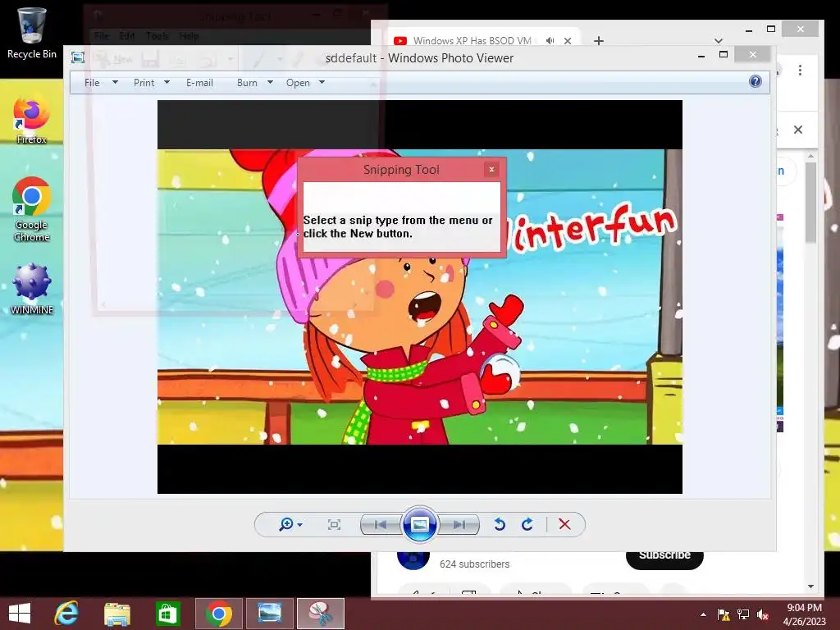Open Internet Explorer from the taskbar

pos(66,614)
